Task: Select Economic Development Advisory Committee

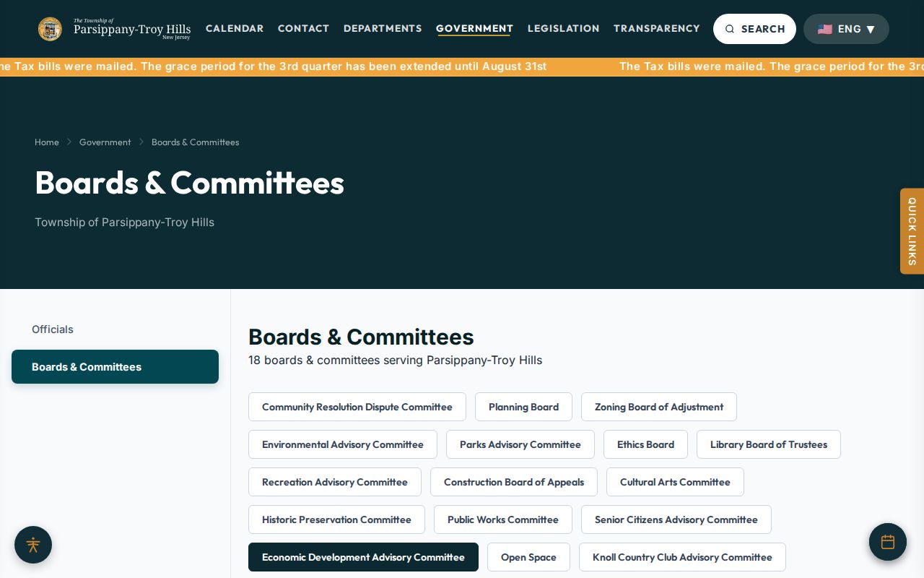Action: [x=363, y=557]
